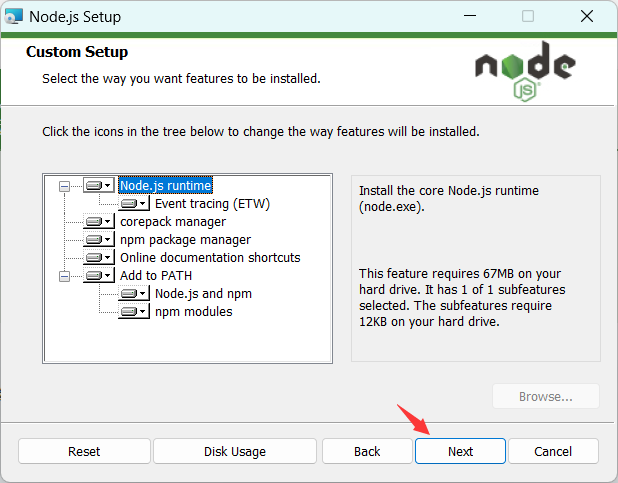
Task: Open install options for Online documentation shortcuts
Action: click(x=99, y=257)
